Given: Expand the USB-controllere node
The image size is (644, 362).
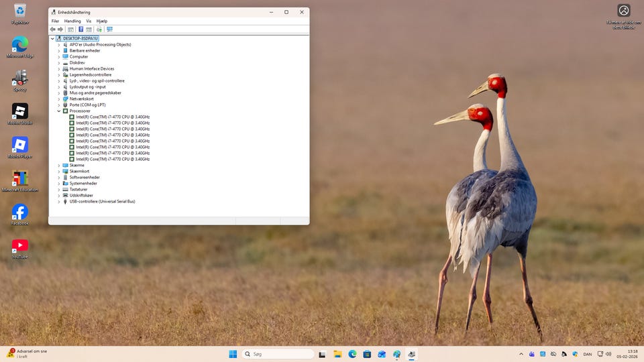Looking at the screenshot, I should tap(59, 202).
